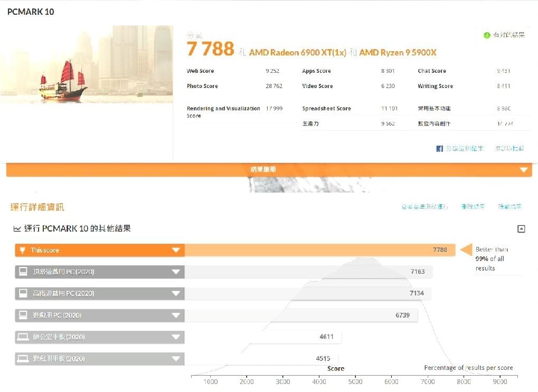Click the 4515 comparison bar

click(261, 358)
